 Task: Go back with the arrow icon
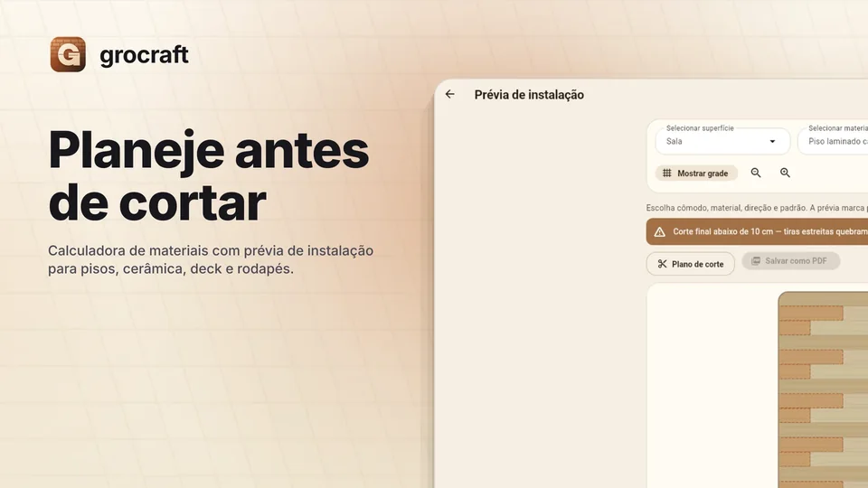450,95
